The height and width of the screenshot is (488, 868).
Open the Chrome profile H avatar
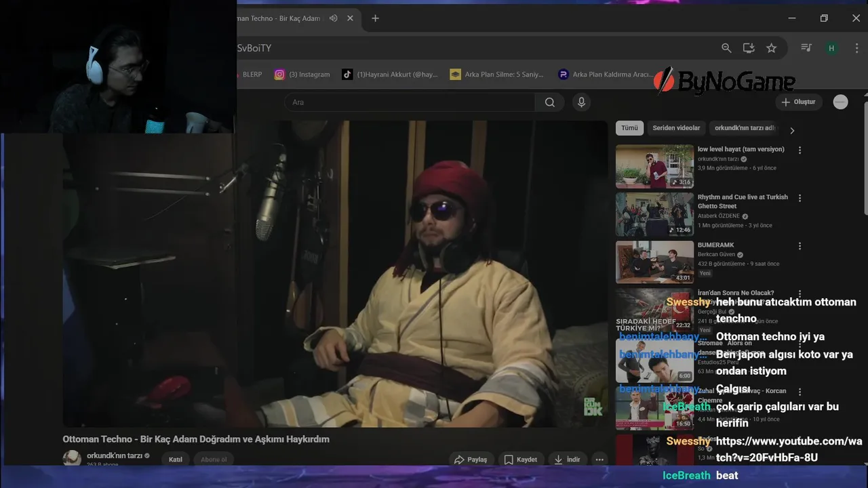coord(831,48)
